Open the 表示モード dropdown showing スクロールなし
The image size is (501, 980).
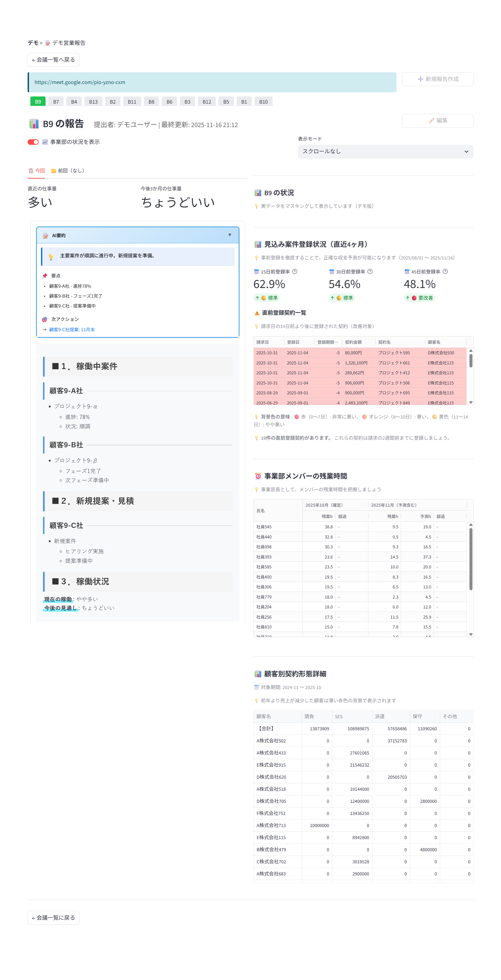tap(385, 151)
